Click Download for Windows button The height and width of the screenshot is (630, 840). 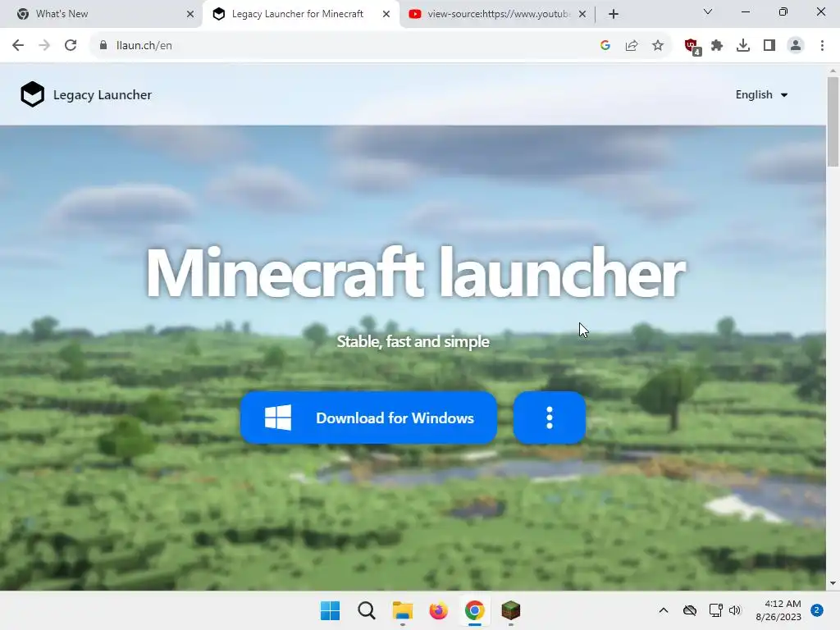coord(368,418)
